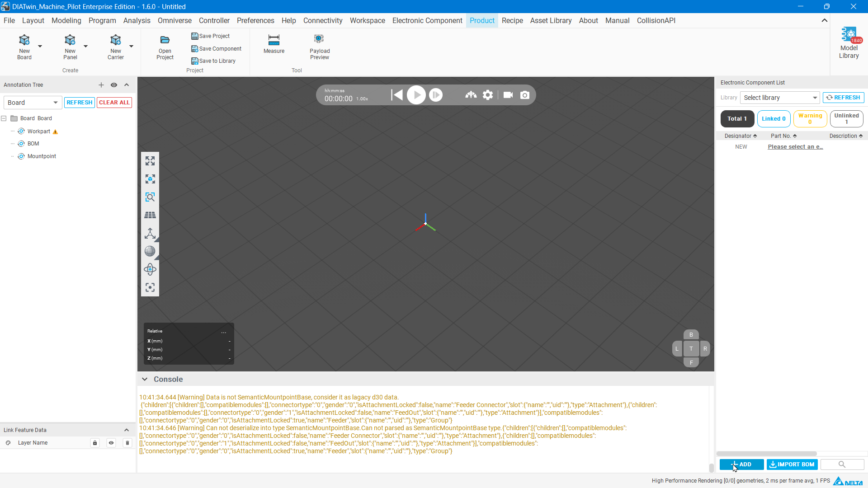Activate the Measure tool

coord(274,44)
